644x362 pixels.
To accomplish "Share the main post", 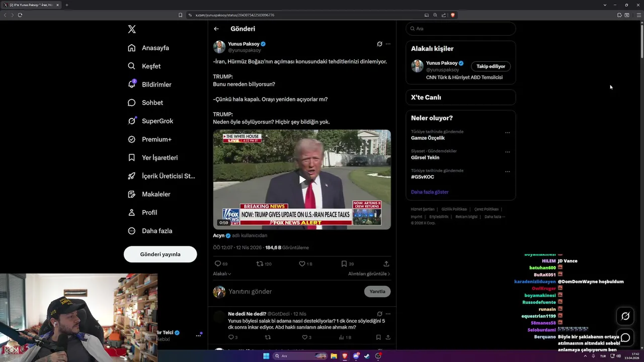I will click(x=386, y=263).
